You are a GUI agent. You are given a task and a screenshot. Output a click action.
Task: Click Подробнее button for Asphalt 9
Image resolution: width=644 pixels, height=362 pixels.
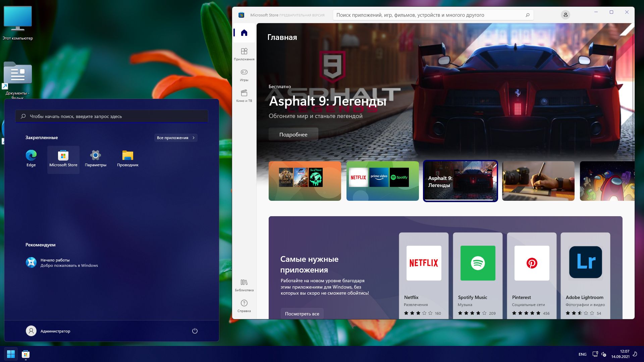point(293,134)
